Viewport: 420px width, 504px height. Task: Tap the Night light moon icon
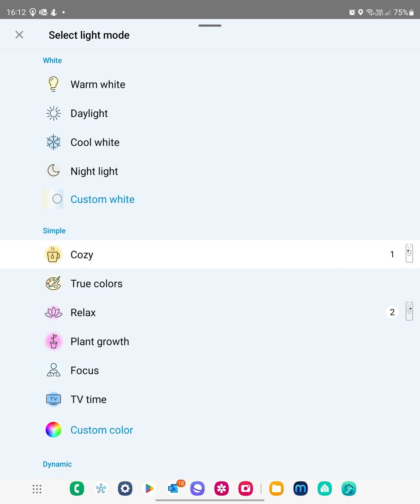pos(53,171)
